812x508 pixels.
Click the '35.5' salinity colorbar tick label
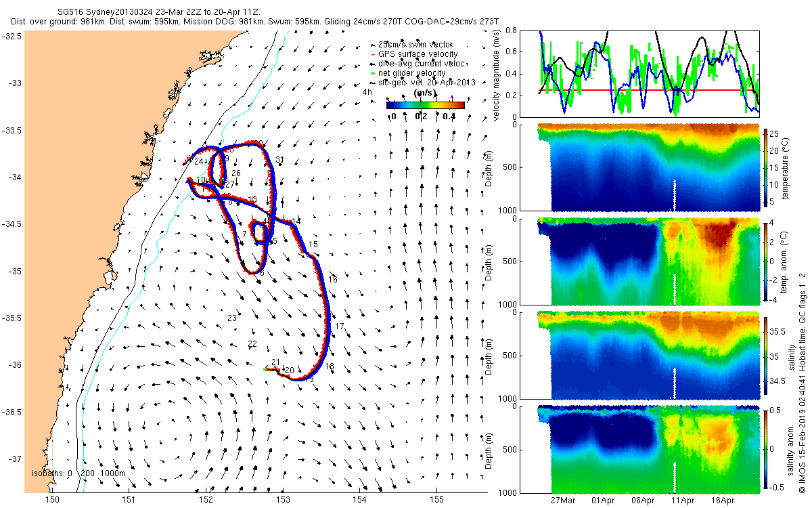click(777, 332)
